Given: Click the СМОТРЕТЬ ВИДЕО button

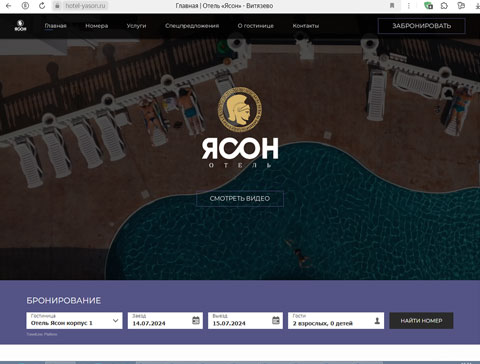Looking at the screenshot, I should pos(240,199).
